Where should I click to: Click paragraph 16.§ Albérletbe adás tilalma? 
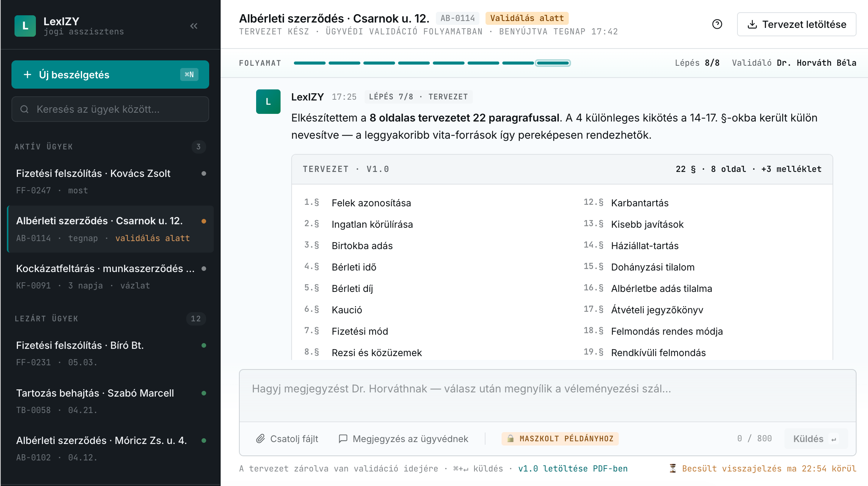648,288
